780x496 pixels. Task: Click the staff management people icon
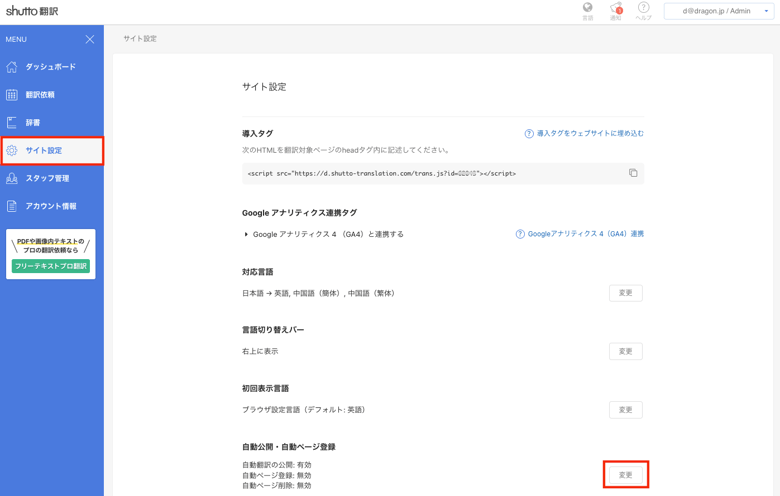click(12, 178)
